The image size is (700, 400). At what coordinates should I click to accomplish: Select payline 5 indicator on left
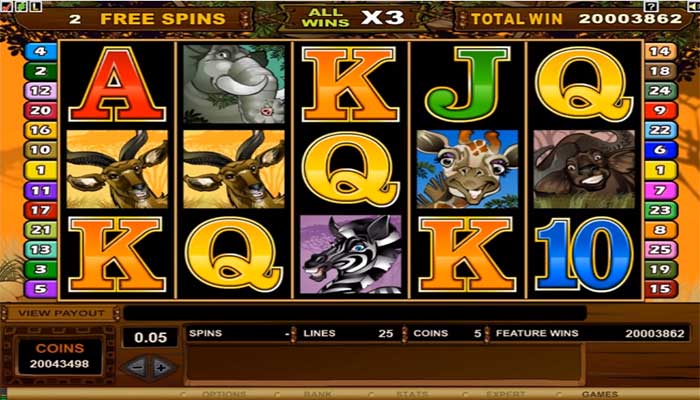click(40, 289)
